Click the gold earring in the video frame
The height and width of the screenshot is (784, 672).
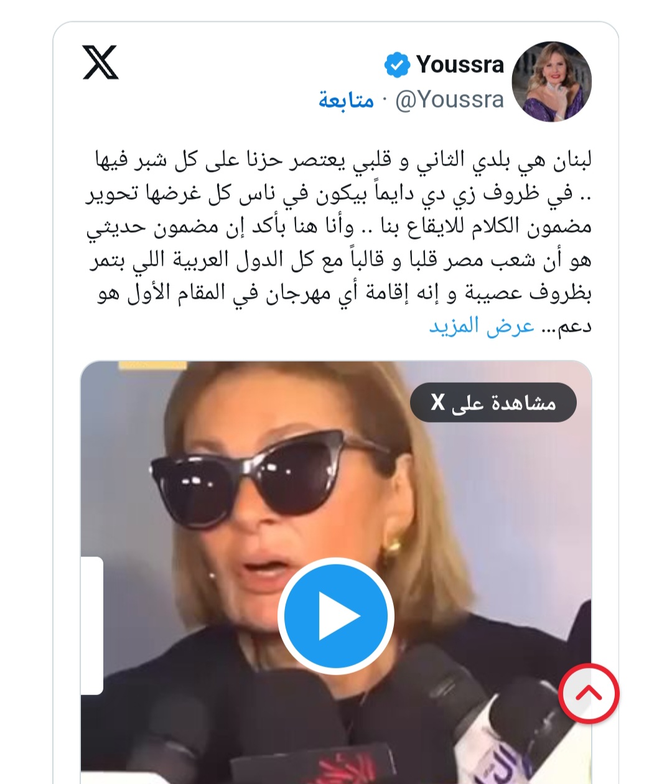point(394,547)
